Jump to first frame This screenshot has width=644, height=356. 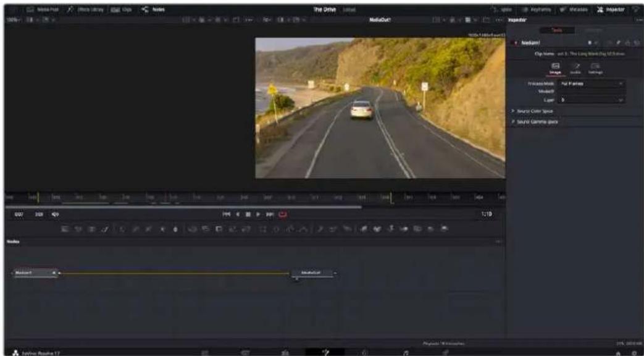point(227,214)
